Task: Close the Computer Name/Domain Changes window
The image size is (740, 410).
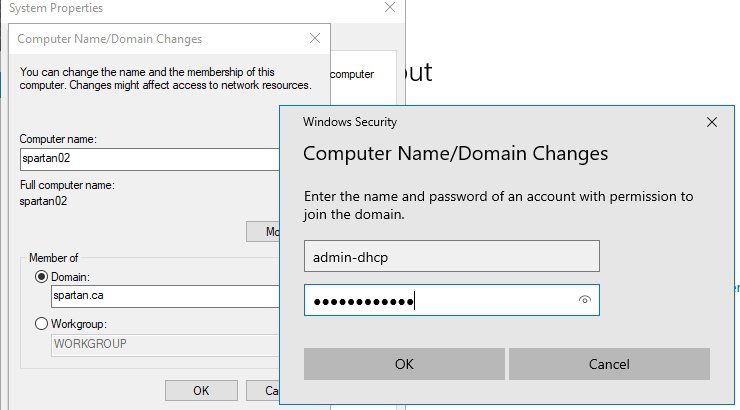Action: click(x=316, y=39)
